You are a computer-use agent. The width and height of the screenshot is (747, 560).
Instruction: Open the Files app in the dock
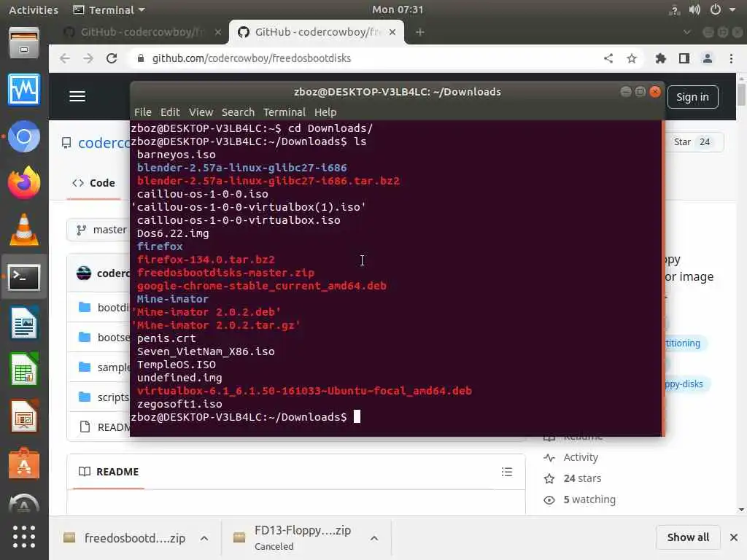pos(24,43)
